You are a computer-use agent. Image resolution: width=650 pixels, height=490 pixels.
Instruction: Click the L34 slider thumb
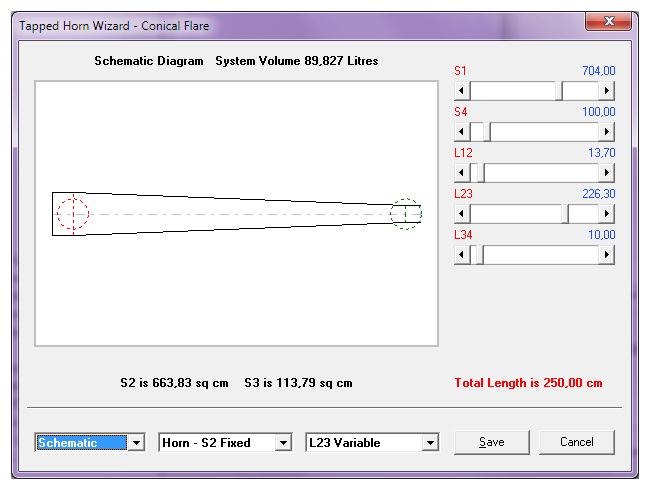(480, 255)
